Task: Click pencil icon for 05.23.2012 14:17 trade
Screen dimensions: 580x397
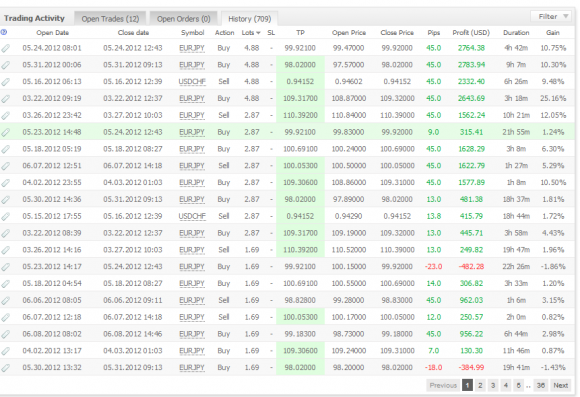Action: (x=6, y=267)
